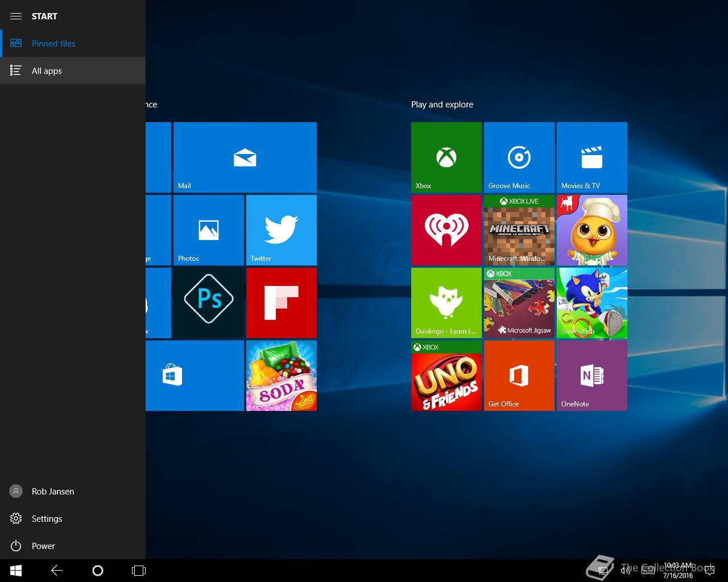Open the Xbox tile

tap(446, 157)
